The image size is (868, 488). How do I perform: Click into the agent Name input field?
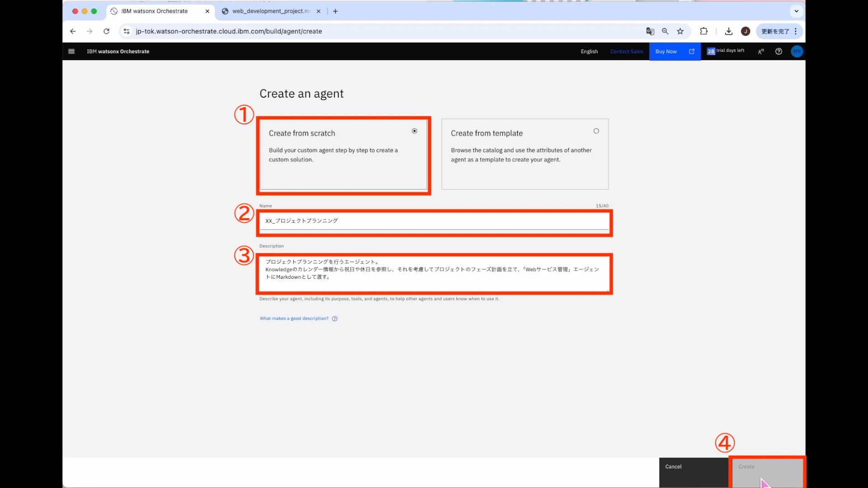click(434, 221)
